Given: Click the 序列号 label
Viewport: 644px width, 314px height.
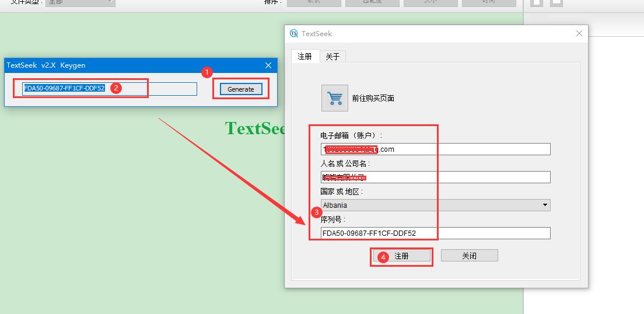Looking at the screenshot, I should 333,219.
